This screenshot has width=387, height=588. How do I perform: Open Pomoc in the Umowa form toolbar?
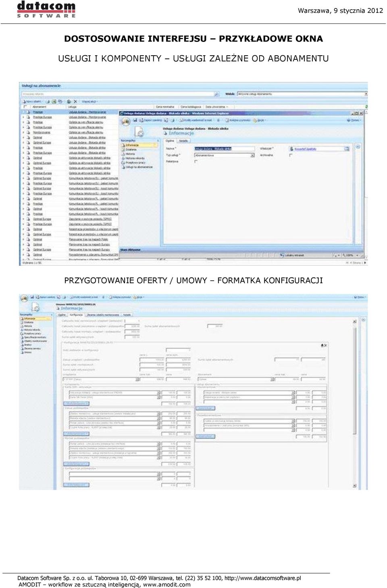pyautogui.click(x=360, y=297)
